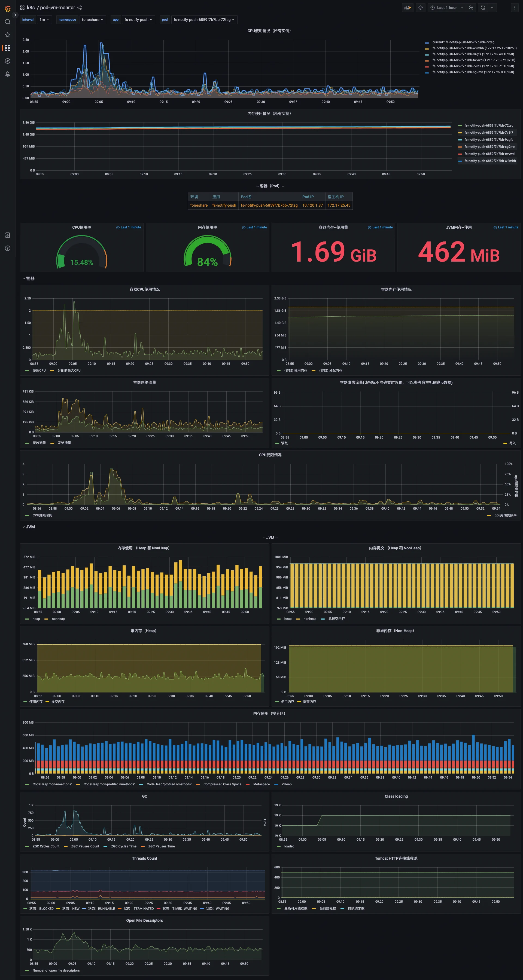
Task: Open the kebab menu at top right
Action: pos(515,7)
